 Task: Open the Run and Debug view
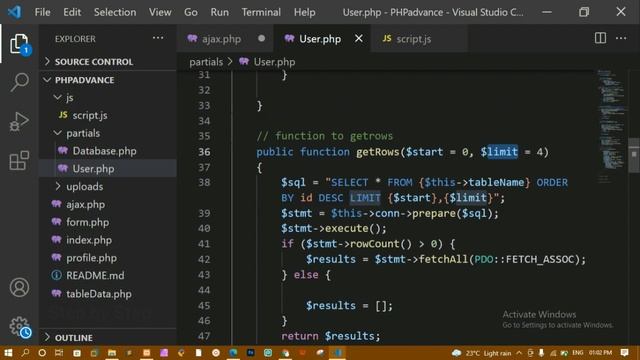(19, 121)
